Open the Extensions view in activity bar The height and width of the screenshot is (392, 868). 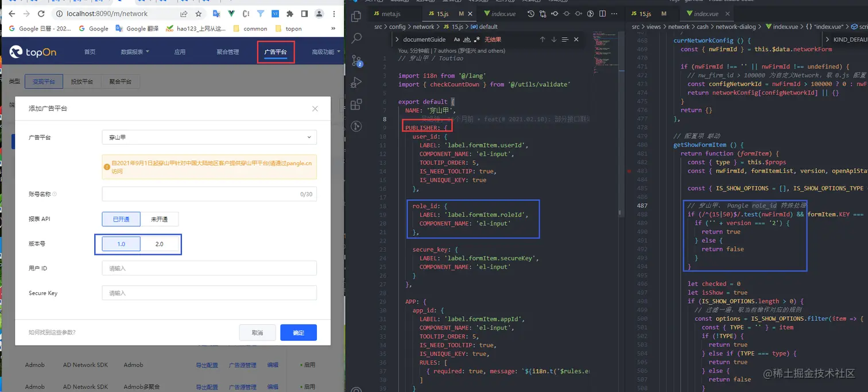356,104
